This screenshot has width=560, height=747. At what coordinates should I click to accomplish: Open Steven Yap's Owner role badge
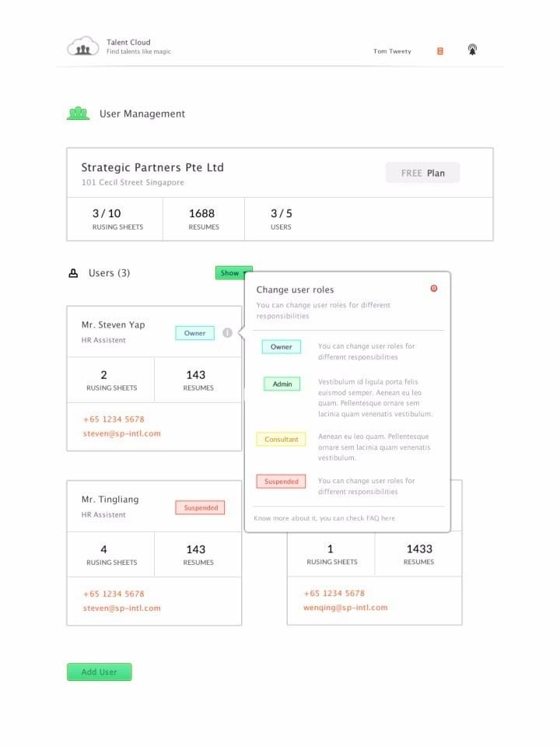[x=194, y=333]
